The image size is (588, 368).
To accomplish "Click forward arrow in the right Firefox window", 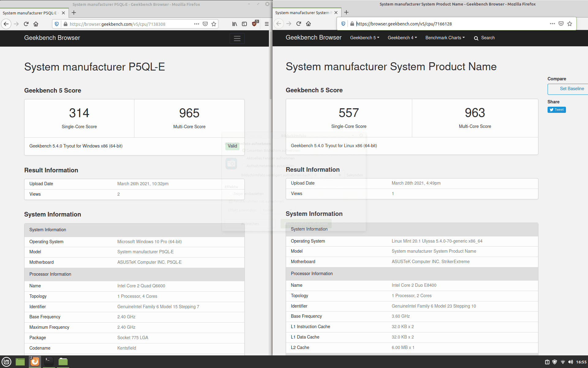I will click(x=289, y=24).
